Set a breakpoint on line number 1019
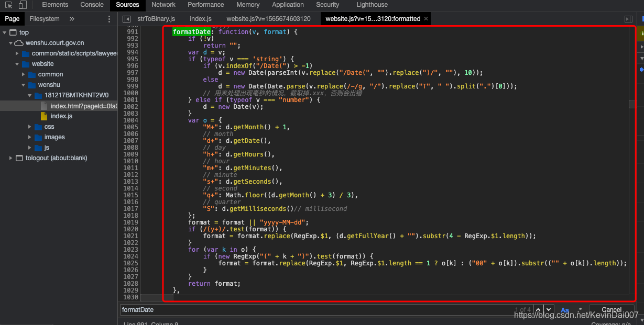Viewport: 644px width, 325px height. [x=131, y=222]
